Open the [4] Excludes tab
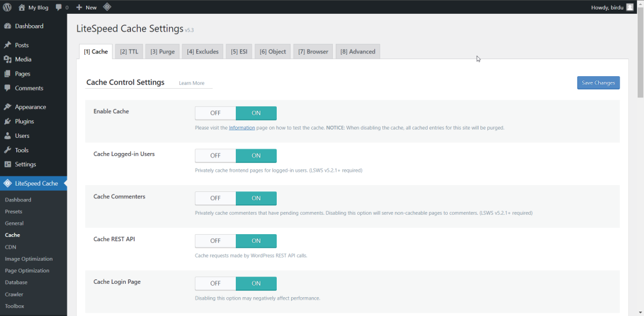Image resolution: width=644 pixels, height=316 pixels. point(203,52)
